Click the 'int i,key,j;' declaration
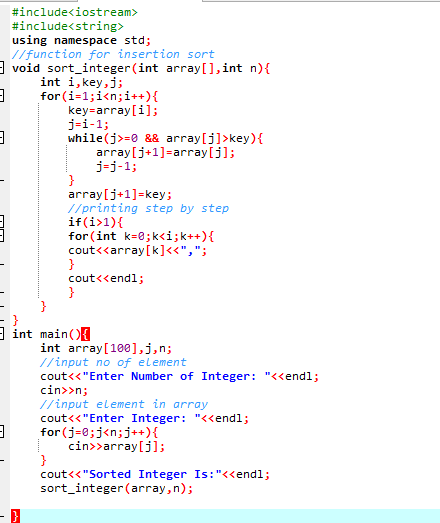 [x=82, y=82]
